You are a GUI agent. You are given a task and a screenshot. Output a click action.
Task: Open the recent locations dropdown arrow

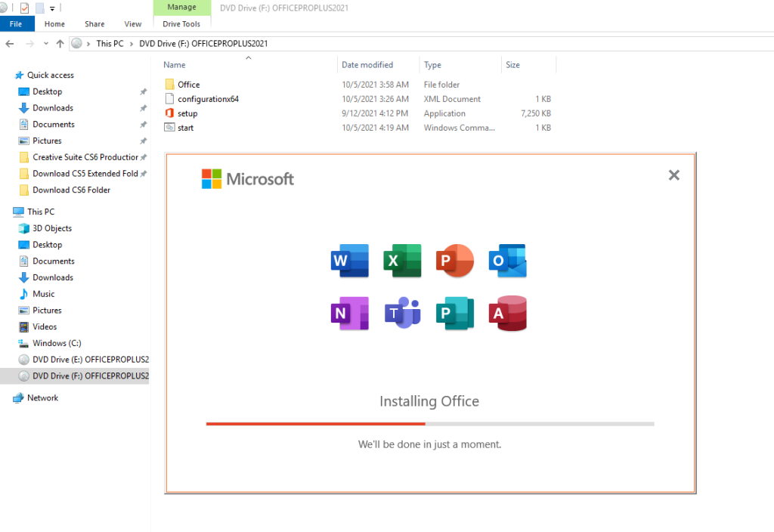point(46,43)
